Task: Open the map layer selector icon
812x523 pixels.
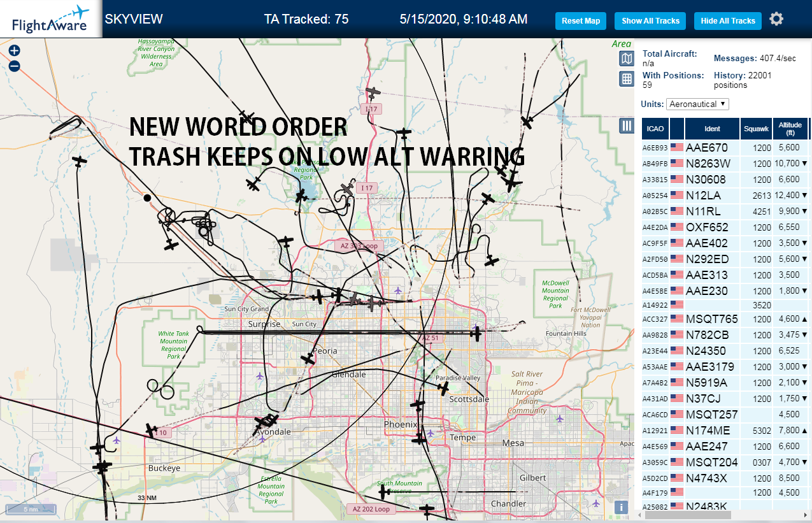Action: pos(627,59)
